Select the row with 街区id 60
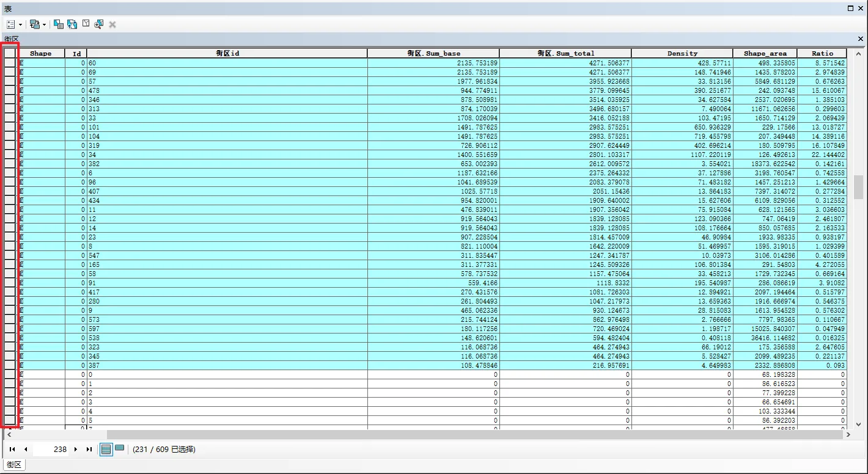The width and height of the screenshot is (868, 474). tap(9, 63)
